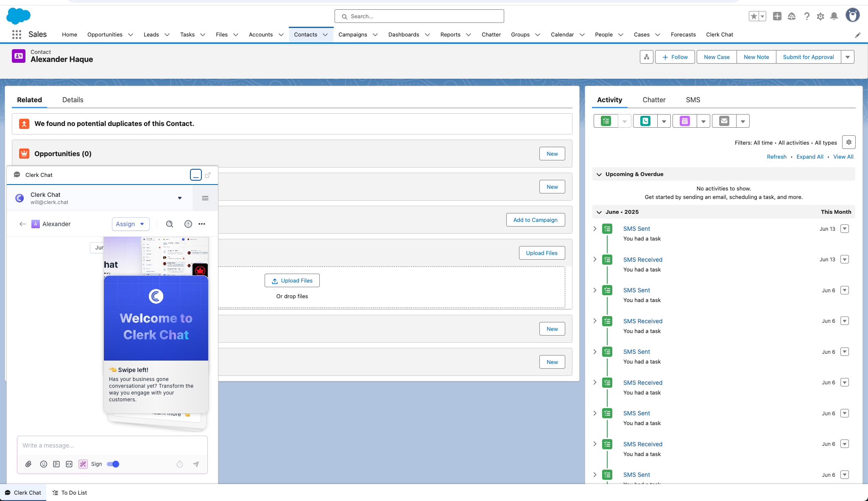Open more actions dropdown beside Submit for Approval
868x501 pixels.
[x=847, y=57]
